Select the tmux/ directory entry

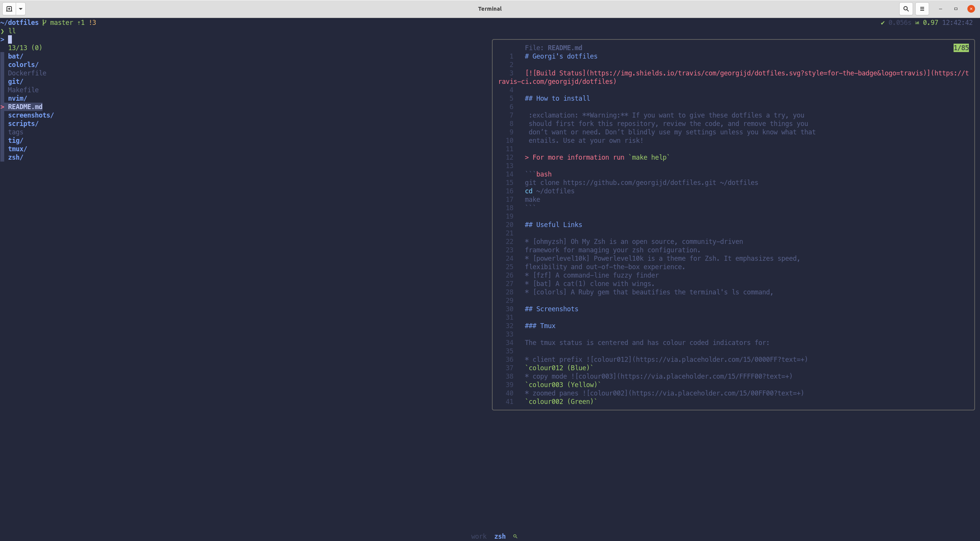18,149
